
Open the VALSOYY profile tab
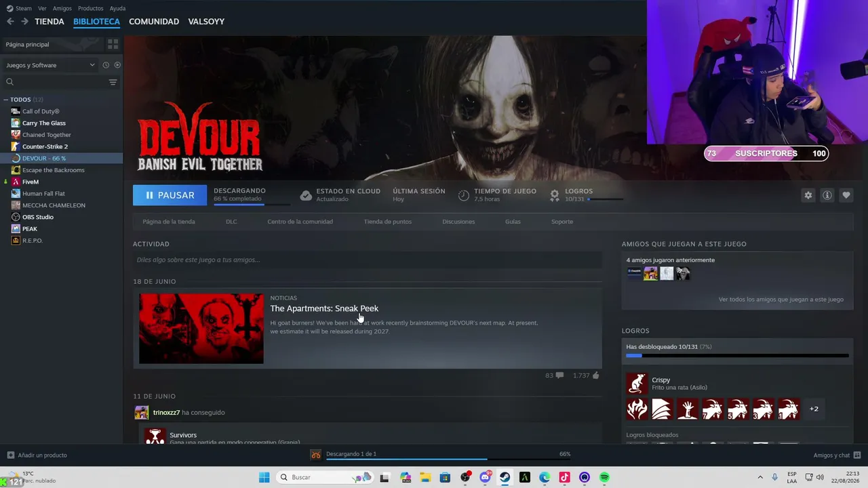(206, 22)
